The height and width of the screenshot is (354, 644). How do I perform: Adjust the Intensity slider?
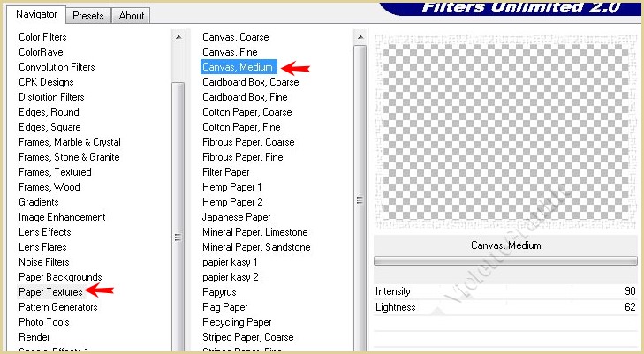pos(505,291)
